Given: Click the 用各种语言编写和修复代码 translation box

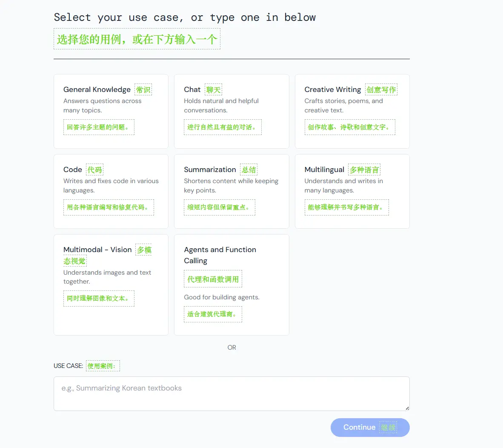Looking at the screenshot, I should point(109,207).
